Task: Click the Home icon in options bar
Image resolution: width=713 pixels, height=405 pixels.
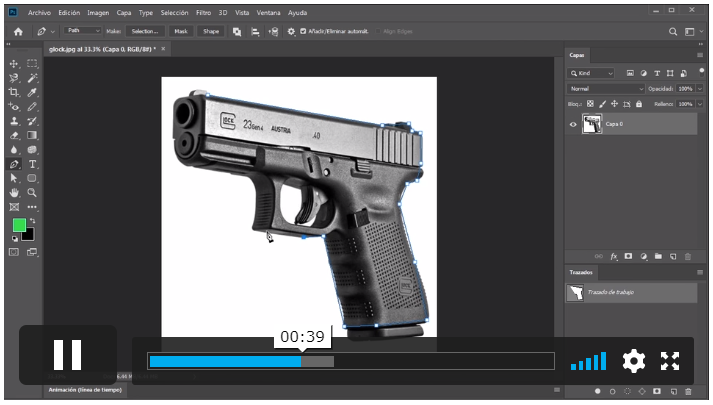Action: click(x=18, y=31)
